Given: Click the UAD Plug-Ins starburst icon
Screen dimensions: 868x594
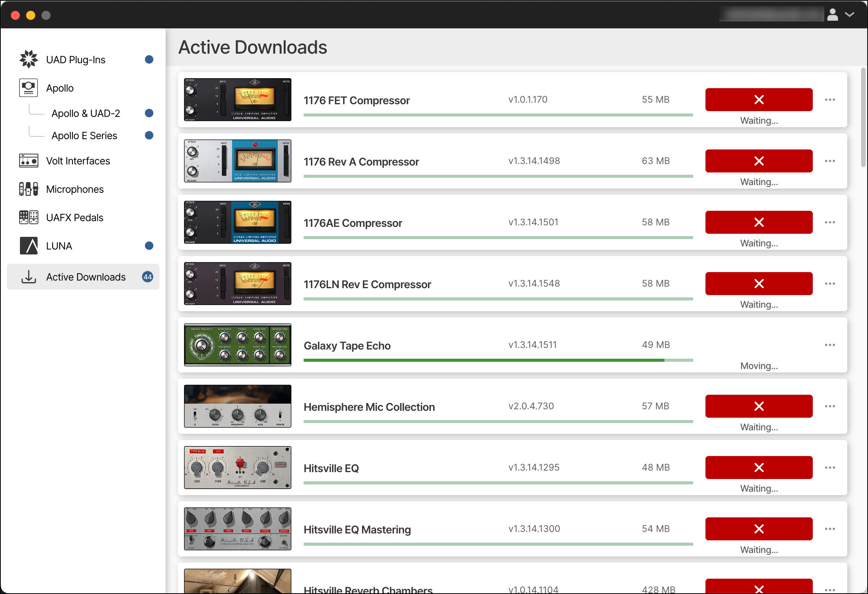Looking at the screenshot, I should pos(29,59).
